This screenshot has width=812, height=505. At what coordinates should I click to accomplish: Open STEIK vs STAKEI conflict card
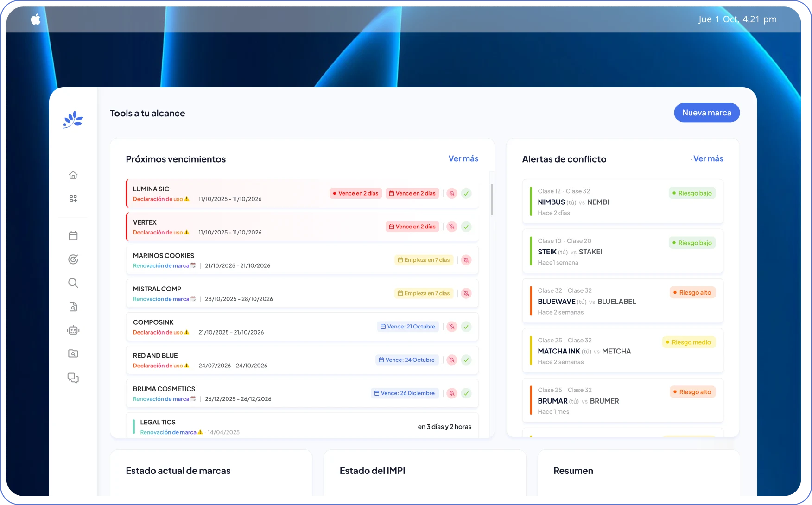coord(622,251)
